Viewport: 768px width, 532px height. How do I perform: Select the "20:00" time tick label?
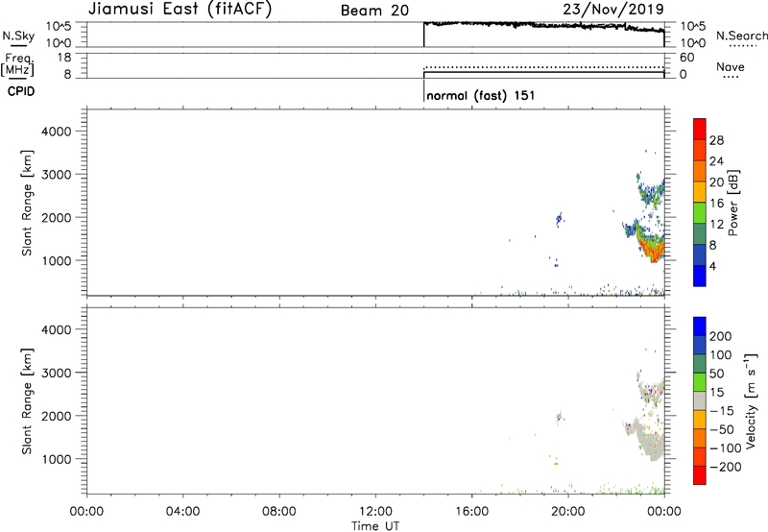(x=567, y=512)
